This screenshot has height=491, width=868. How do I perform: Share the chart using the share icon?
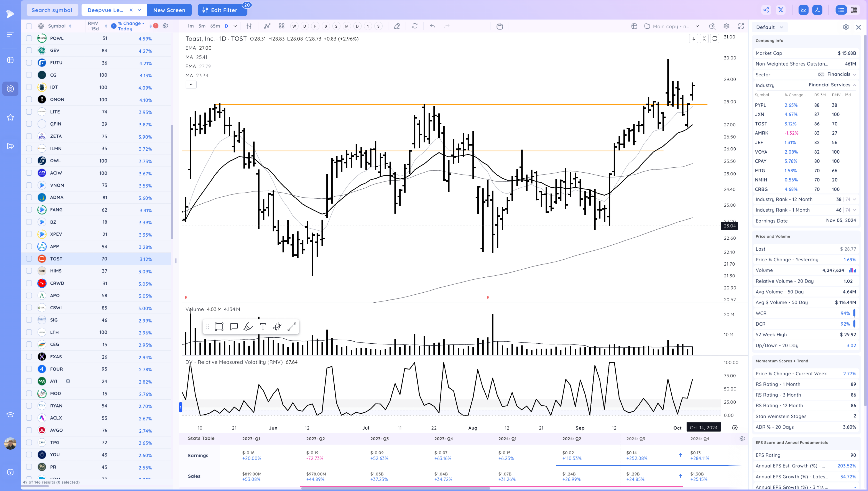point(766,10)
